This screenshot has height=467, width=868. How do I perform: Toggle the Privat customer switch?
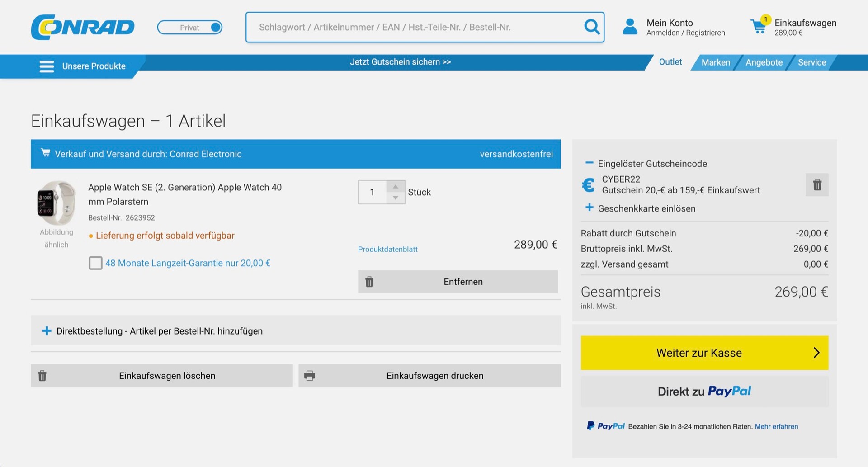coord(189,28)
